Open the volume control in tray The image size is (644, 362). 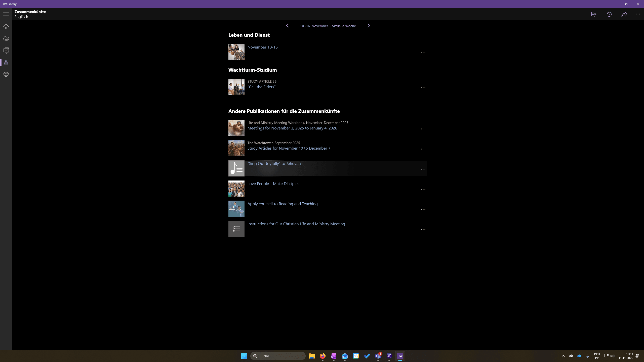[612, 356]
